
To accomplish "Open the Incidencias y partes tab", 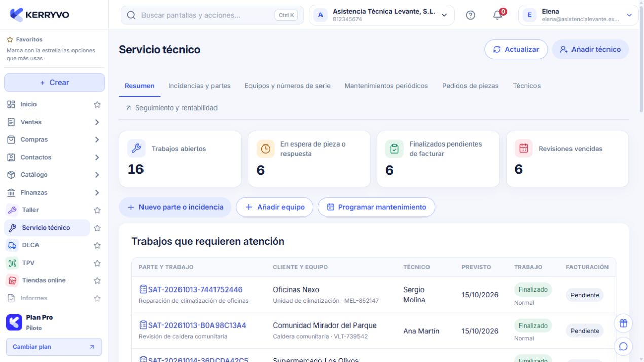I will [x=199, y=86].
